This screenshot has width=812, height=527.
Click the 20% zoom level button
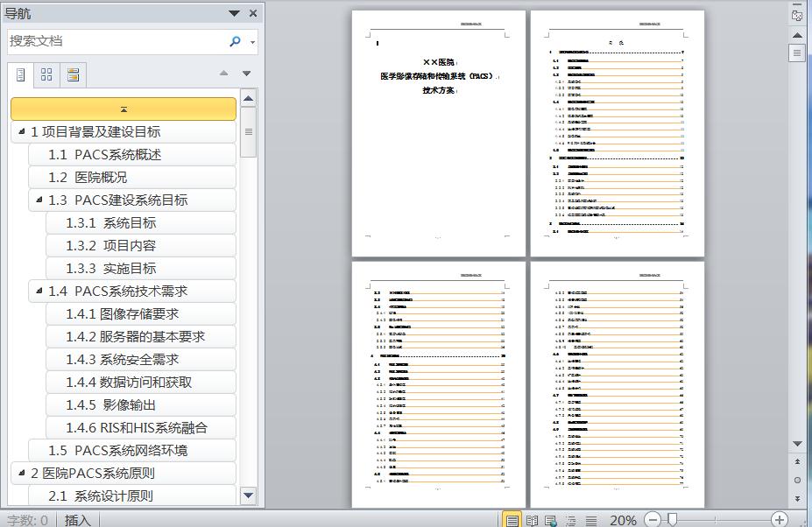623,520
